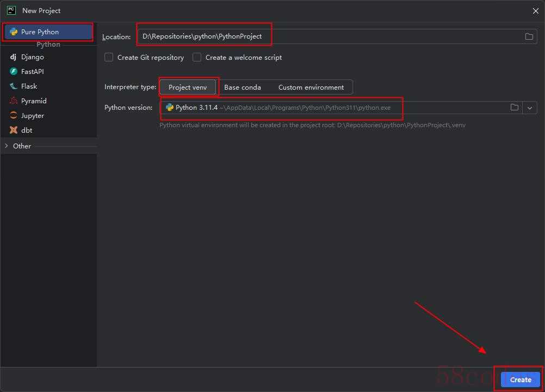
Task: Close the New Project dialog
Action: pos(535,11)
